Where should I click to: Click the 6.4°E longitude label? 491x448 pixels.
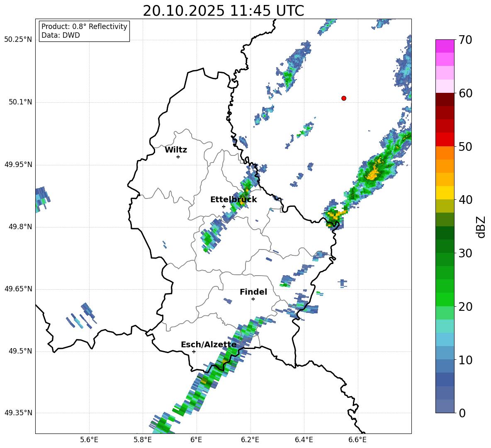304,440
